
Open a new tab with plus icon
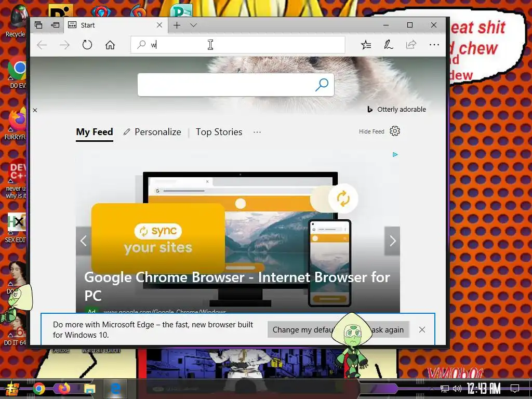(x=177, y=25)
